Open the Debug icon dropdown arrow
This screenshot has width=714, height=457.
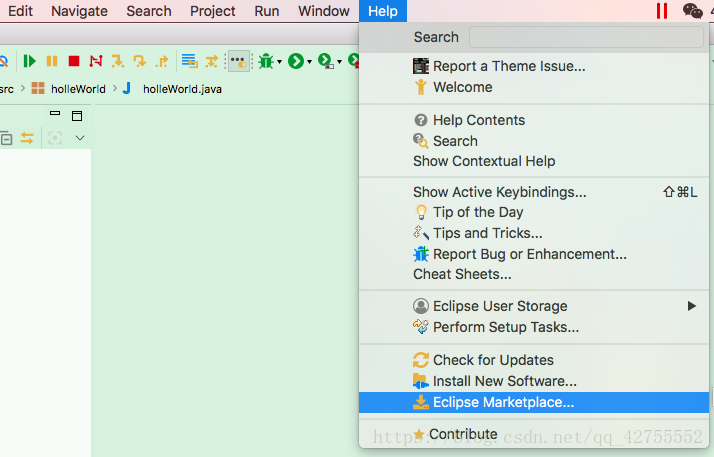[x=279, y=62]
